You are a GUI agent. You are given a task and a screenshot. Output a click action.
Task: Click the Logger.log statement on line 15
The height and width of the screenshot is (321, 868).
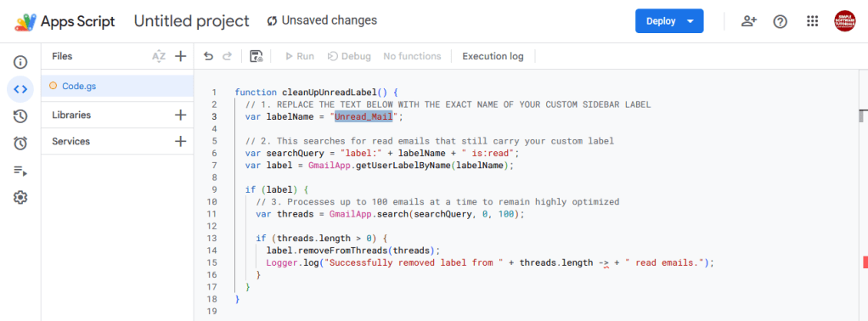[490, 263]
